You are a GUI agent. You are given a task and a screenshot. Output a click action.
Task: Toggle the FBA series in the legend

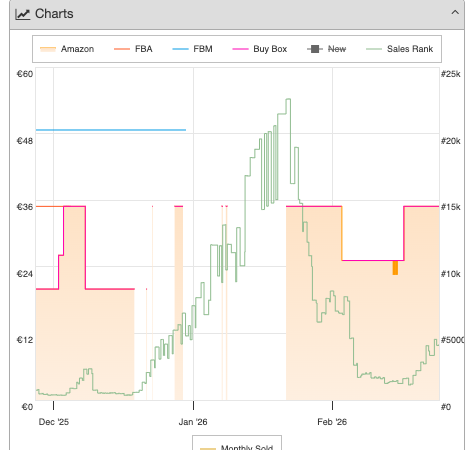133,49
